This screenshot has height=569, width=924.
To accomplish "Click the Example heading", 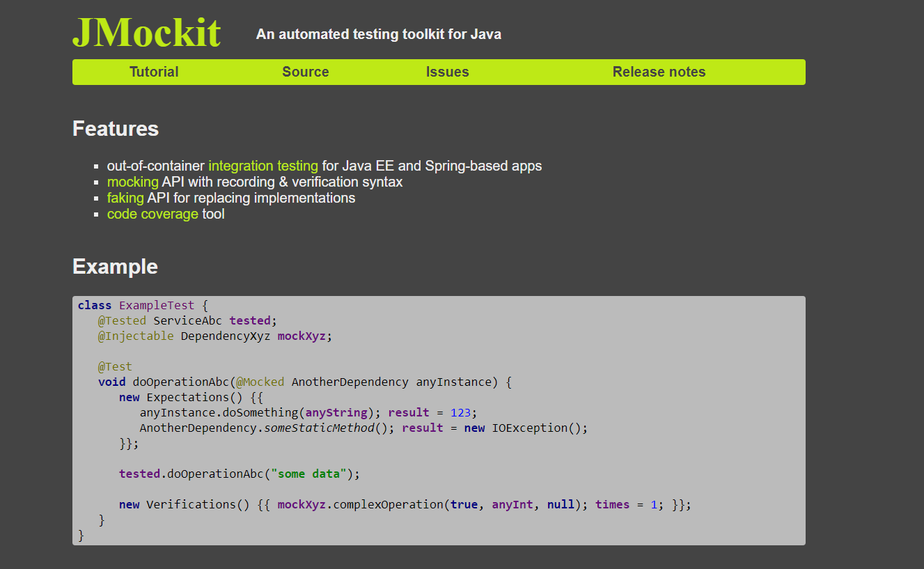I will click(x=115, y=267).
